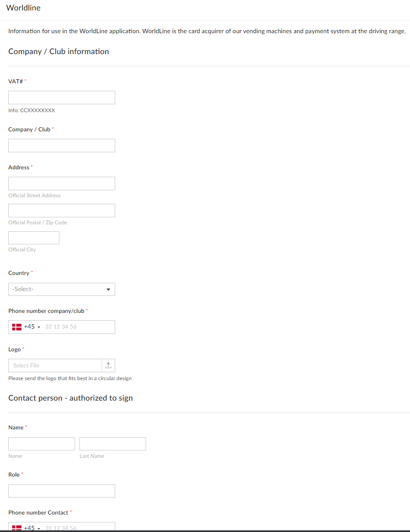Click the 'Contact person - authorized to sign' heading
The width and height of the screenshot is (410, 532).
[70, 398]
